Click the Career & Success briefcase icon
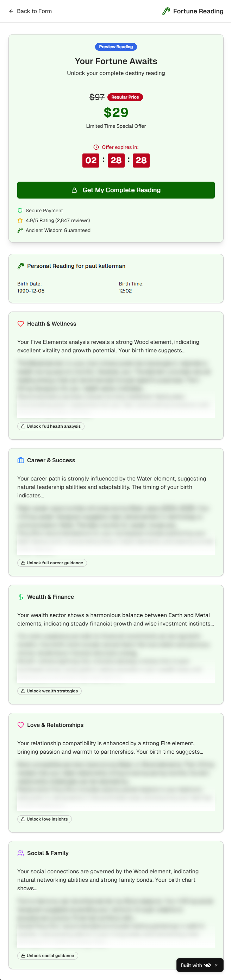231x980 pixels. coord(21,460)
